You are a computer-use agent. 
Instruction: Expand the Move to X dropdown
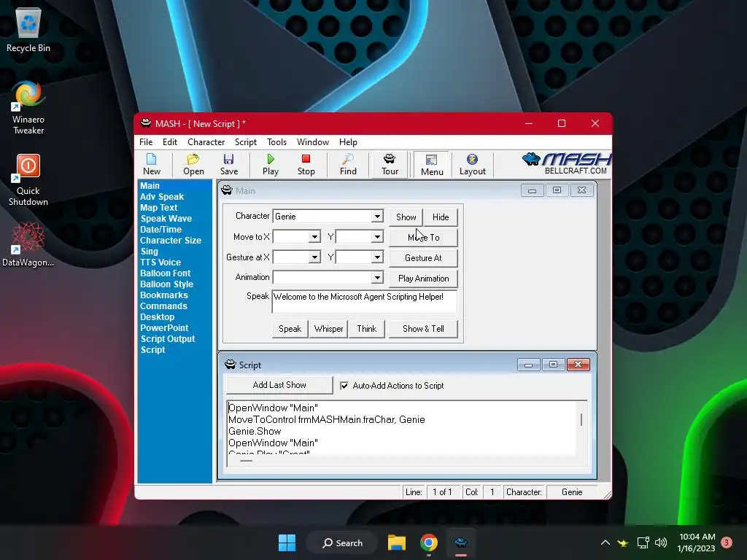pyautogui.click(x=314, y=237)
